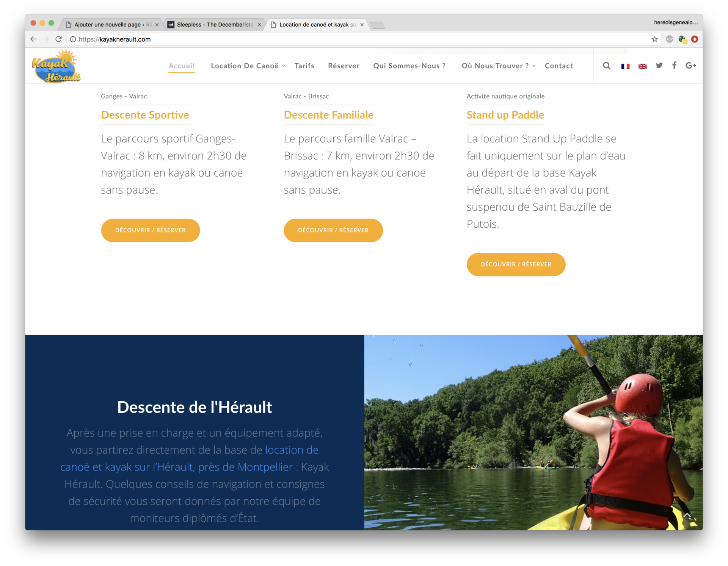The image size is (728, 566).
Task: Open the AdBlock Plus extension icon
Action: click(670, 39)
